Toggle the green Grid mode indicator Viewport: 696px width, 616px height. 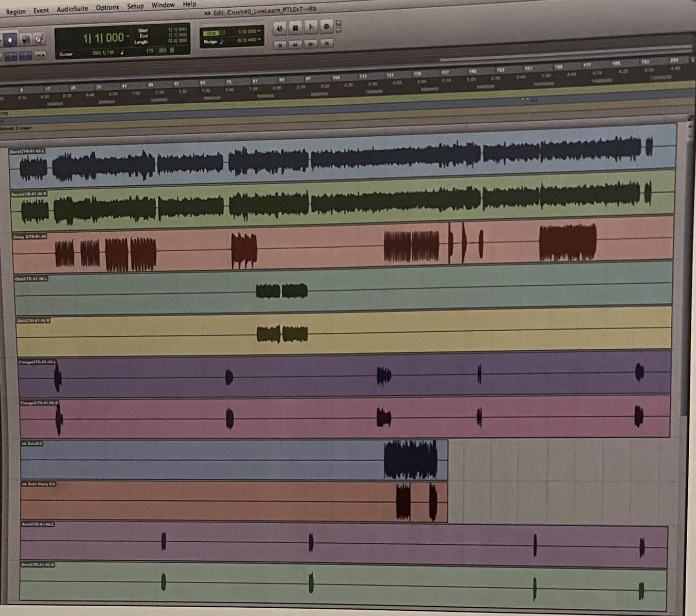(x=212, y=33)
